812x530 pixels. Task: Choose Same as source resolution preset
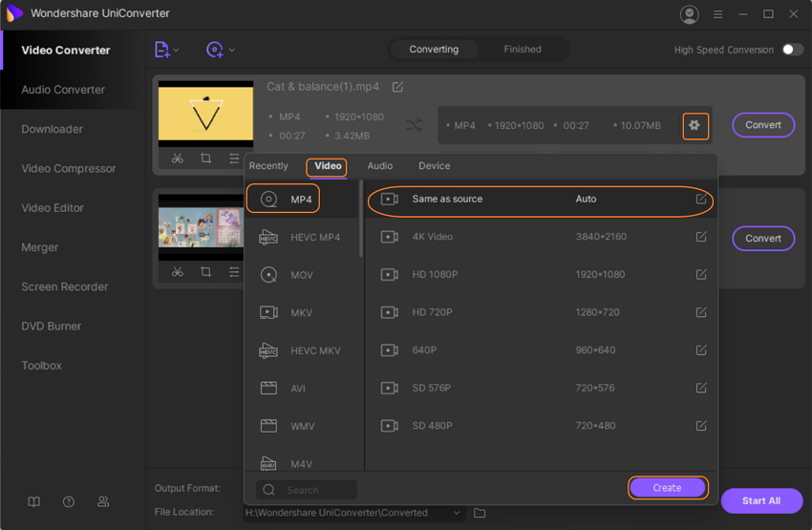540,199
